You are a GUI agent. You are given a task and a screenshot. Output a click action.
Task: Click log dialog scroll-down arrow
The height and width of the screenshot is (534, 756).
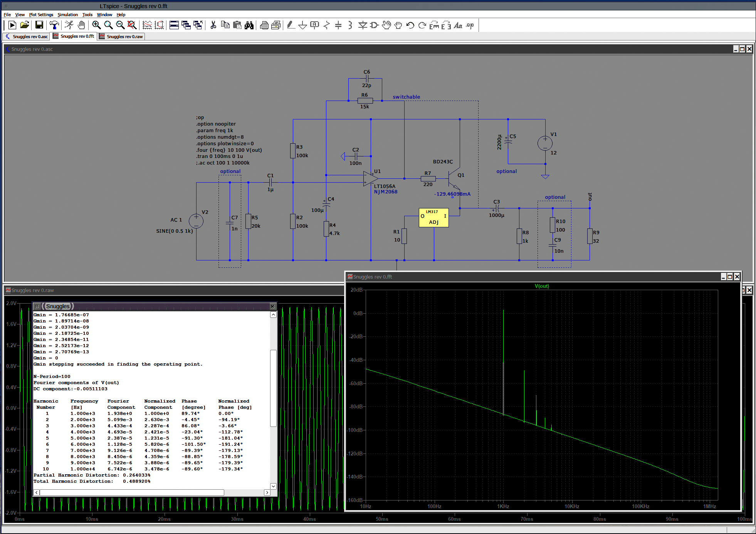pyautogui.click(x=273, y=486)
